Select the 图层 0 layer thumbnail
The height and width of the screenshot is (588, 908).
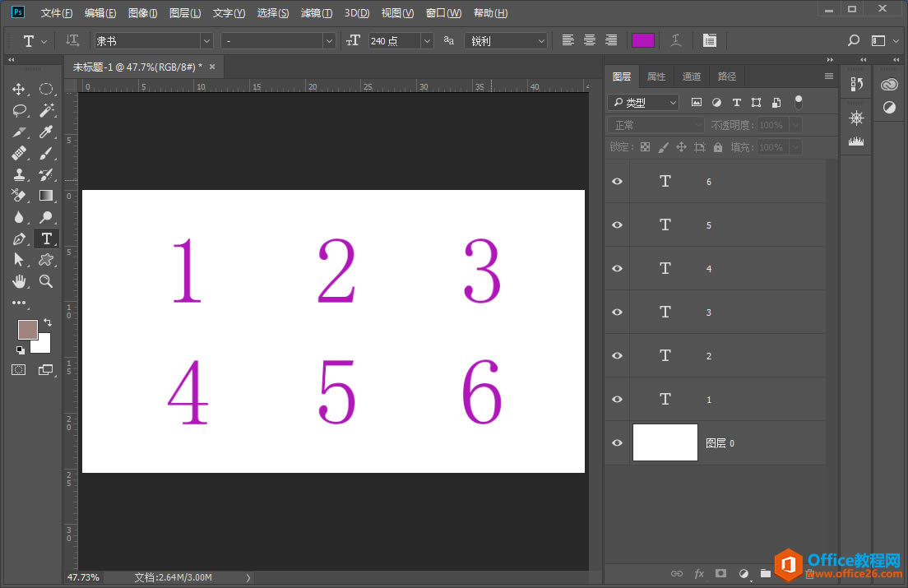click(665, 442)
